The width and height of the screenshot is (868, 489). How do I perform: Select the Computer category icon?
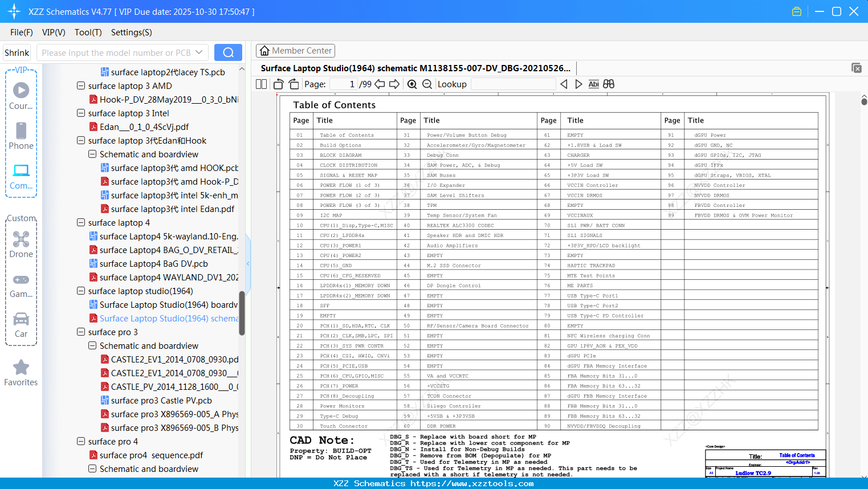[21, 176]
